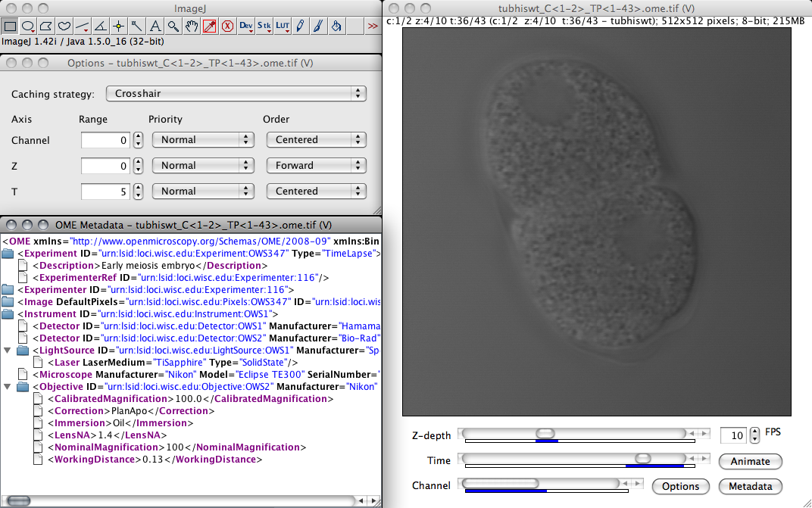Screen dimensions: 812x508
Task: Click the Z-depth slider right arrow
Action: 704,434
